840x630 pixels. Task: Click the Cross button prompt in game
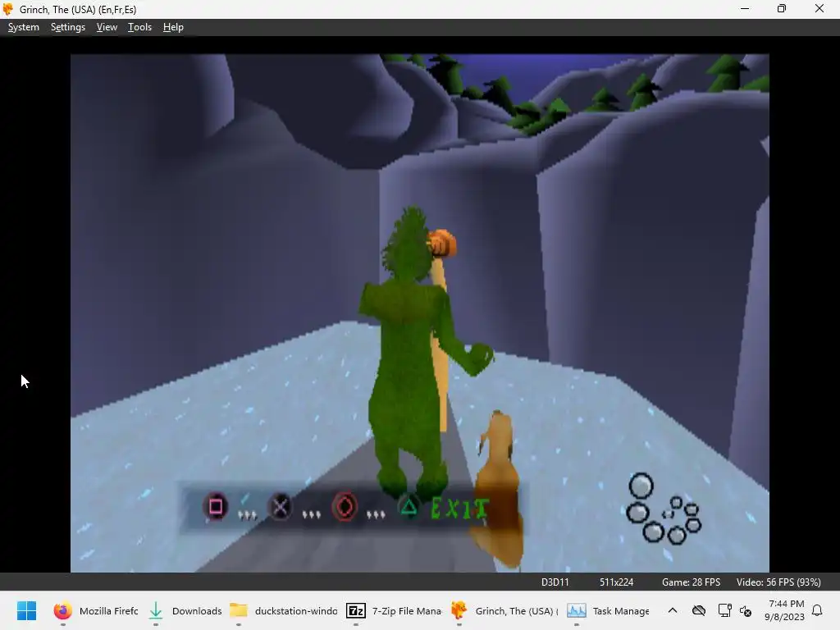point(281,506)
